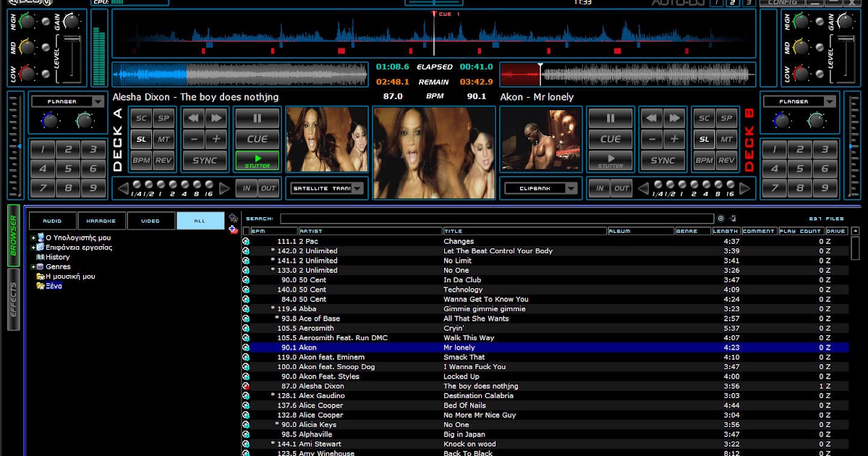868x456 pixels.
Task: Click the Deck A fast-forward arrows button
Action: [x=216, y=118]
